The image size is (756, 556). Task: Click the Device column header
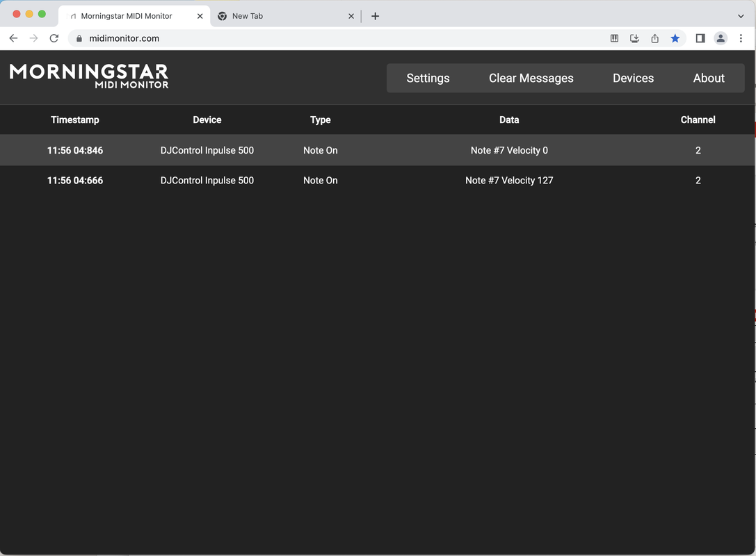click(x=207, y=120)
